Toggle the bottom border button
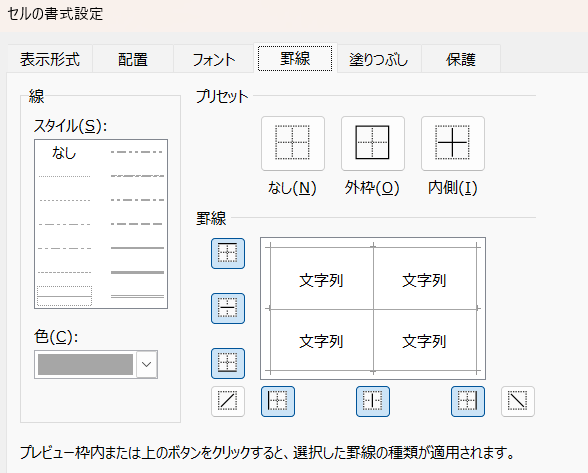Screen dimensions: 588x473 click(228, 363)
